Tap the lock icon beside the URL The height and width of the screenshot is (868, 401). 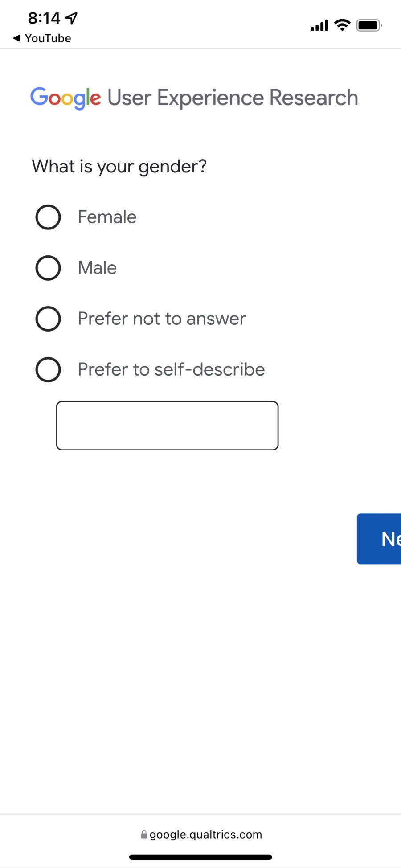(x=144, y=835)
